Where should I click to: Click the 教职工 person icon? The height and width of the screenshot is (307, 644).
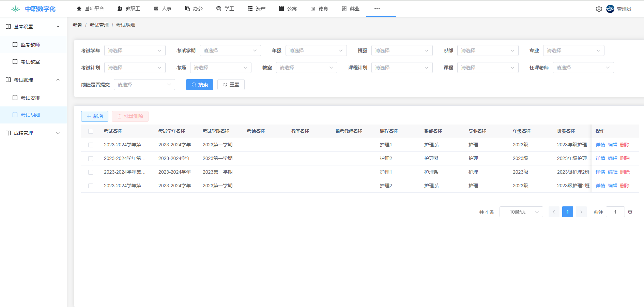120,9
